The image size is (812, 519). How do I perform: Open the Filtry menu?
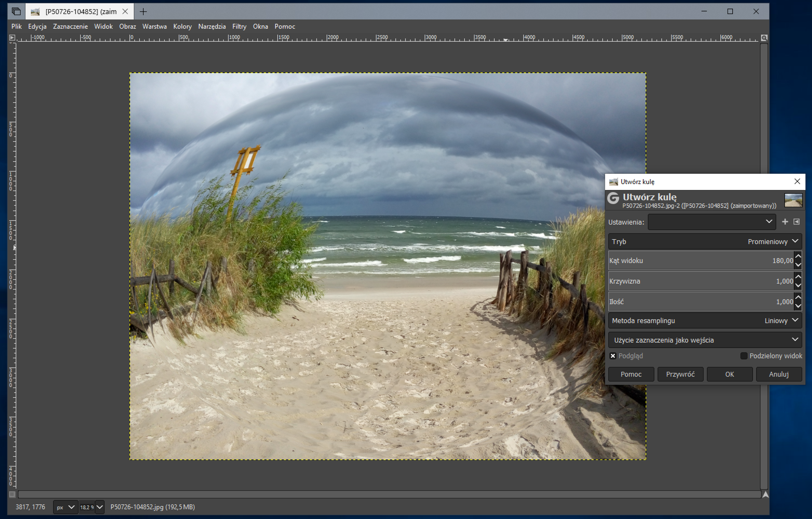[x=239, y=26]
